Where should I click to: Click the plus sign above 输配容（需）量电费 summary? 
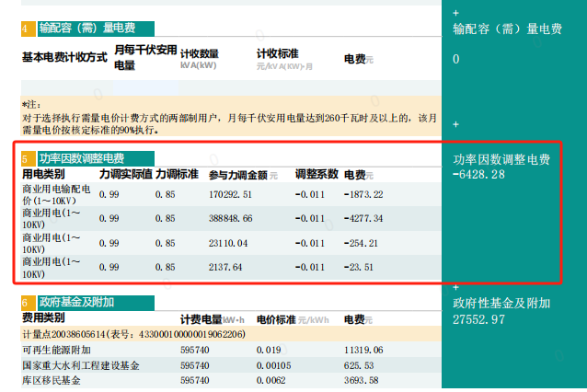click(456, 13)
